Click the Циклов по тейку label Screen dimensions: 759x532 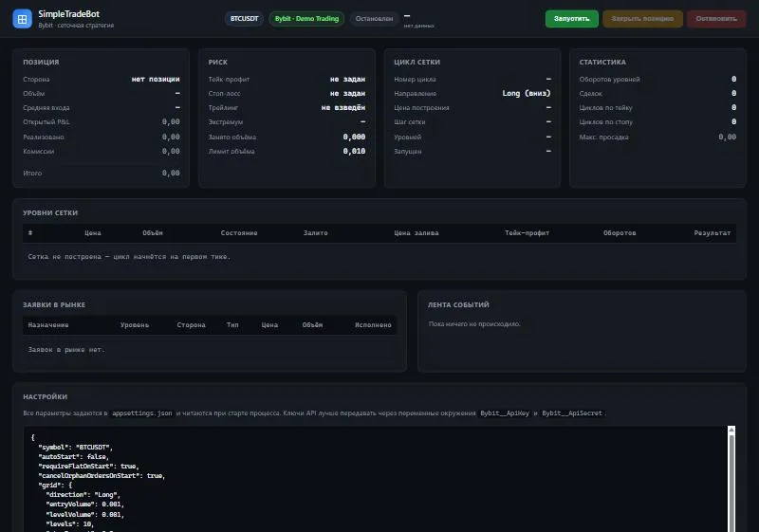(605, 107)
